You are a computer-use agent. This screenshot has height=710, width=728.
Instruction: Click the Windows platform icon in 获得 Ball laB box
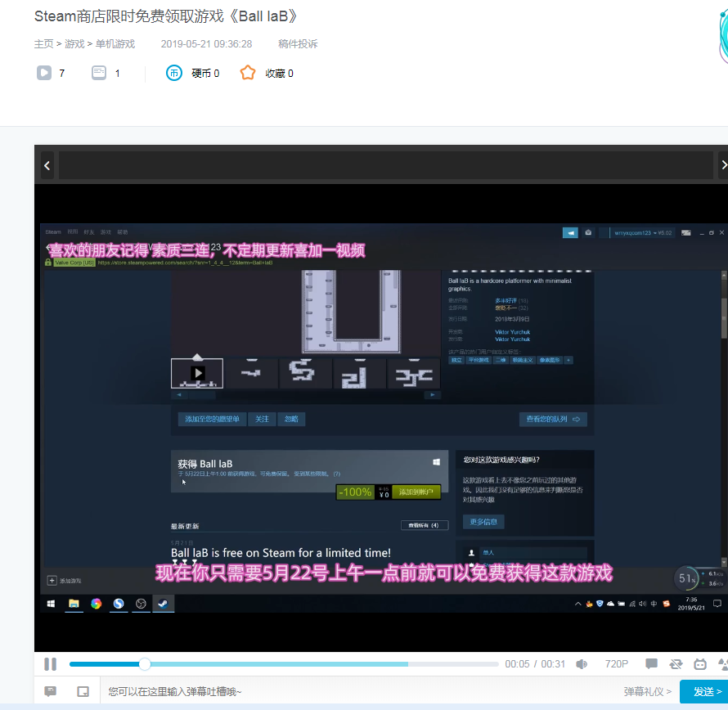437,462
